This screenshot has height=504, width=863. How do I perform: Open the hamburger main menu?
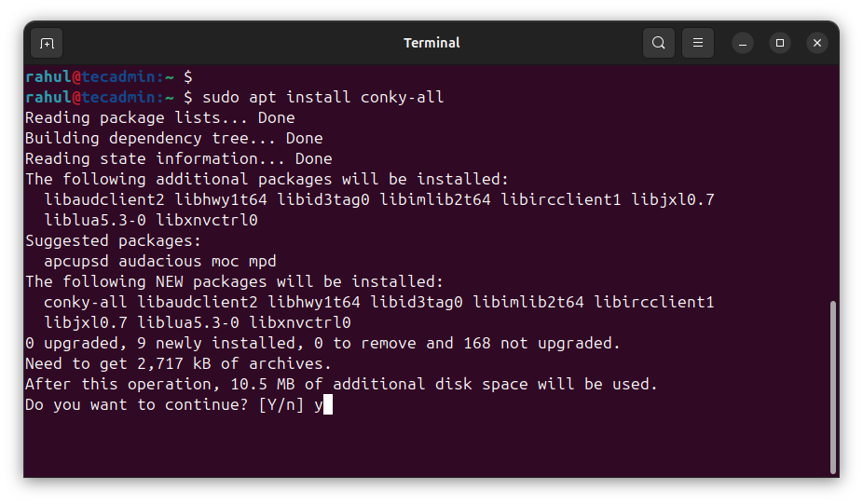click(697, 43)
